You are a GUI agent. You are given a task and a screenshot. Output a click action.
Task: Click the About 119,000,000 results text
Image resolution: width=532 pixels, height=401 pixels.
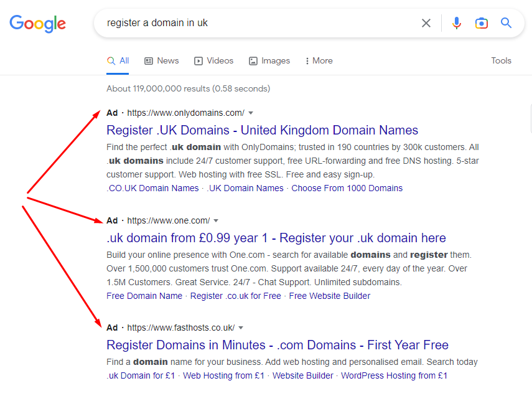click(189, 88)
